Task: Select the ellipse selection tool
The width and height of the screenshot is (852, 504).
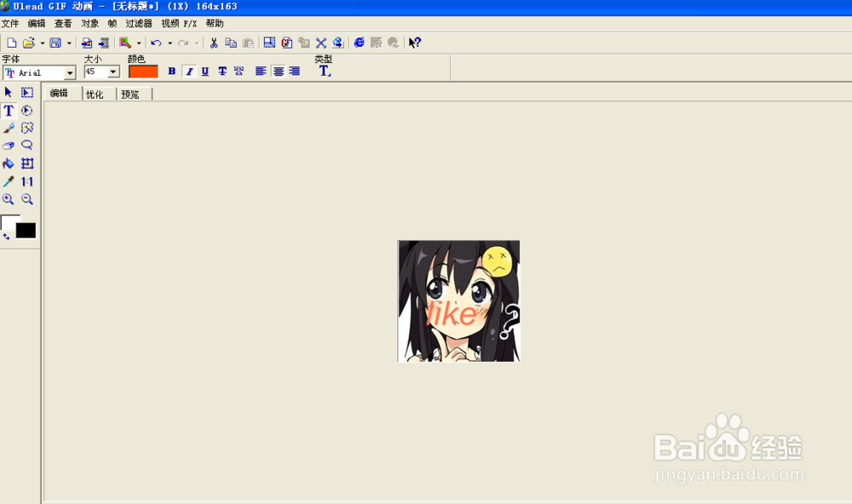Action: click(x=26, y=111)
